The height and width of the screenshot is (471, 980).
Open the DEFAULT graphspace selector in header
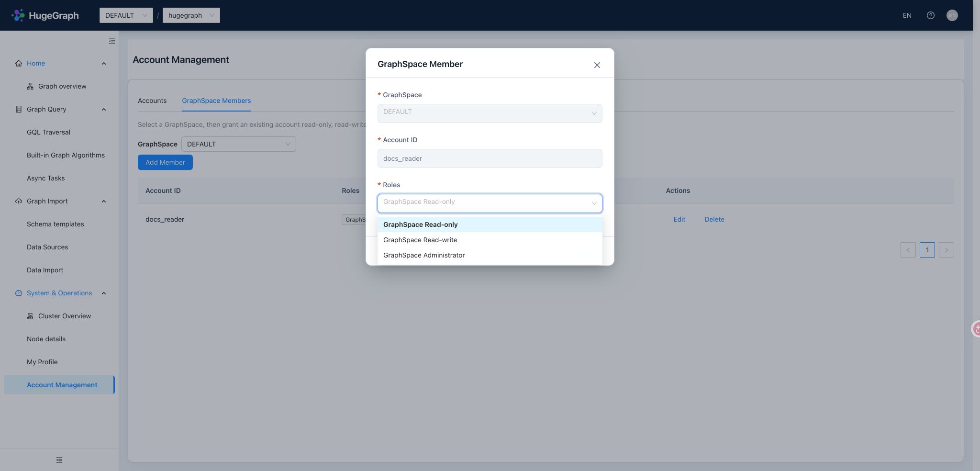126,15
